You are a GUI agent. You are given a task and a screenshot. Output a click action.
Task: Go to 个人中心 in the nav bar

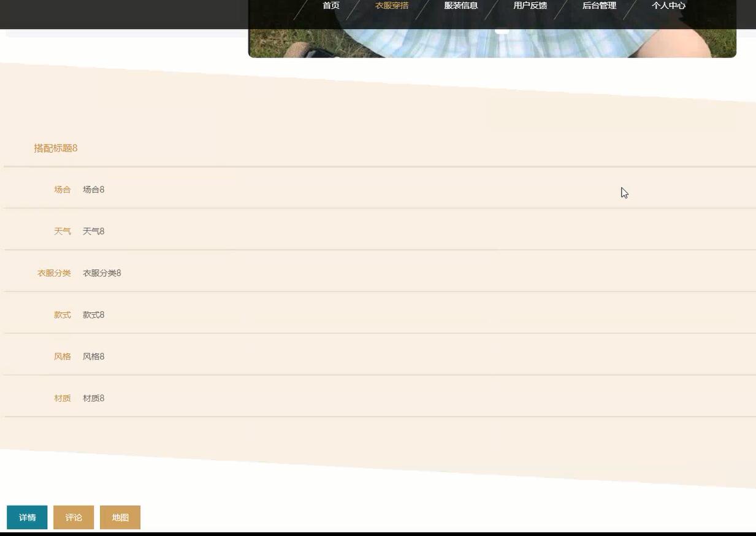[668, 6]
